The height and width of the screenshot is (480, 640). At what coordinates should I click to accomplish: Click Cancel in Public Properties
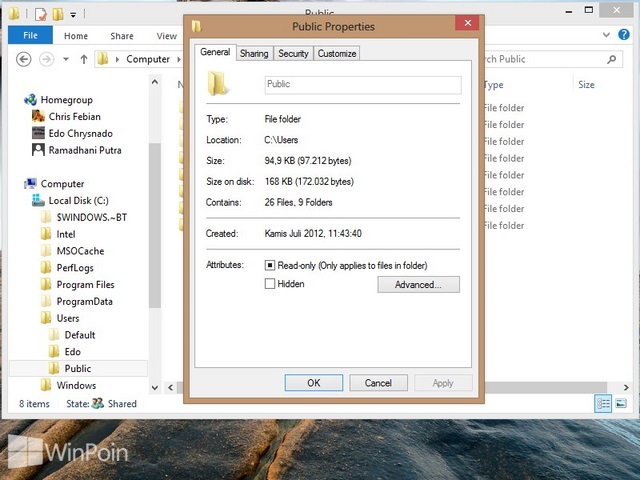pos(378,383)
